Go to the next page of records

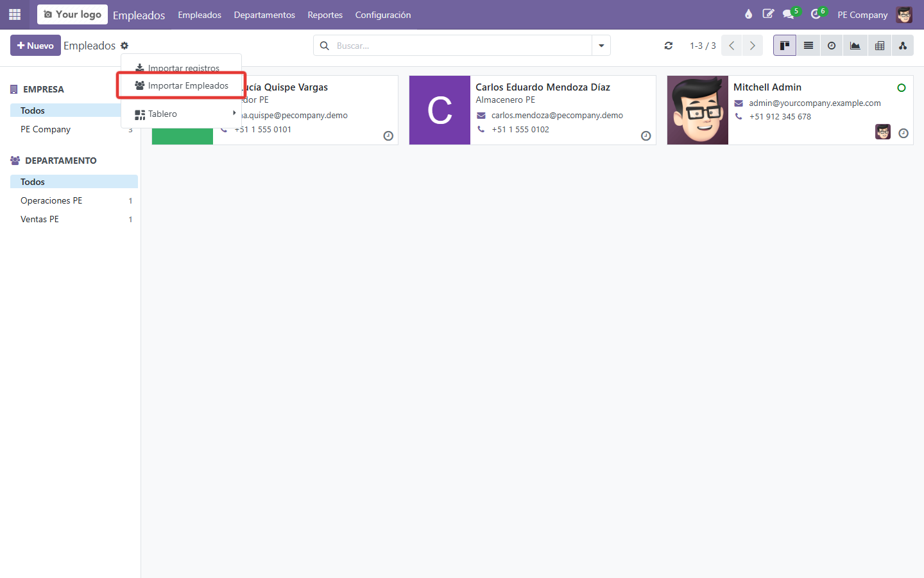tap(753, 46)
